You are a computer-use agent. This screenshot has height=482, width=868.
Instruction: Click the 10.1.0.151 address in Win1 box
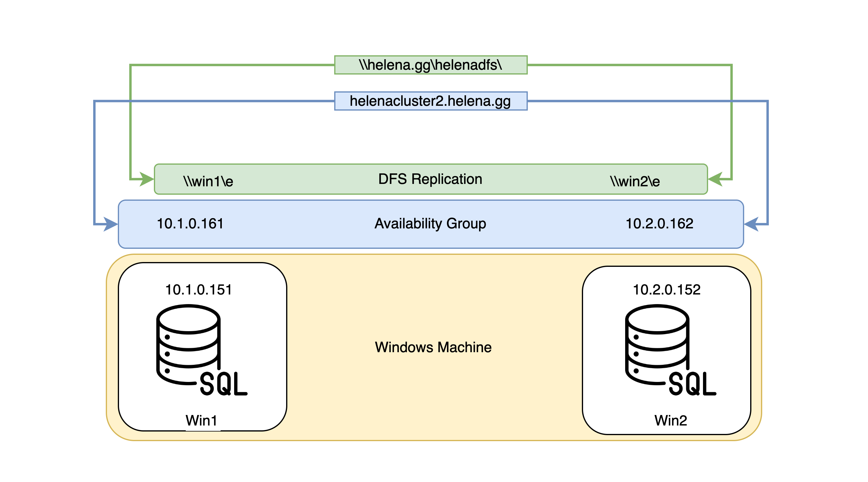click(x=198, y=290)
